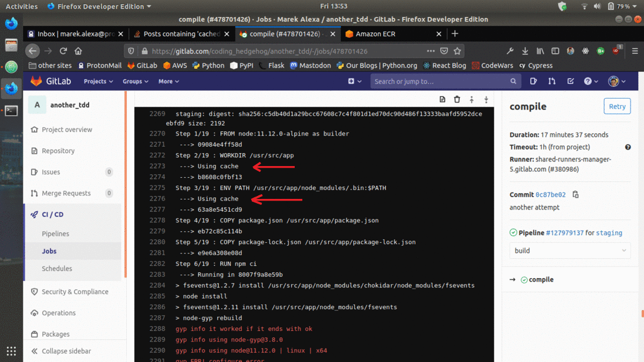Open the new item plus dropdown
This screenshot has height=362, width=644.
pyautogui.click(x=355, y=82)
